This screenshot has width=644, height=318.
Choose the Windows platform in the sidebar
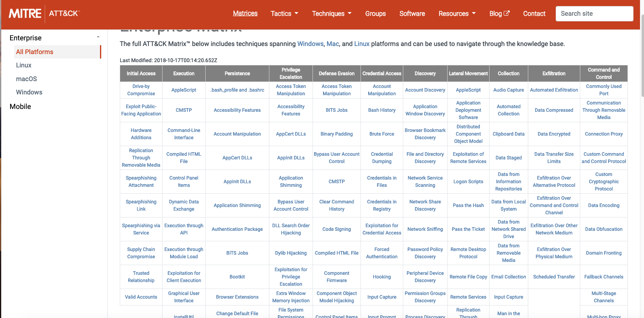(29, 92)
